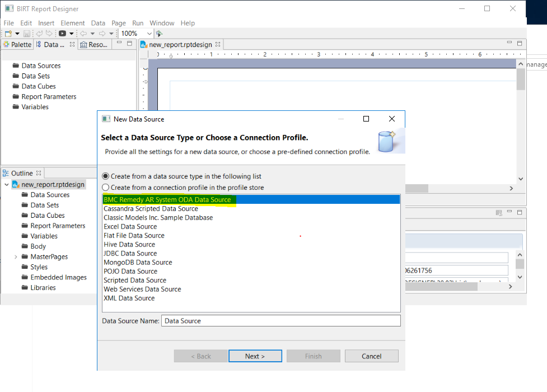
Task: Open the Edit menu
Action: coord(26,23)
